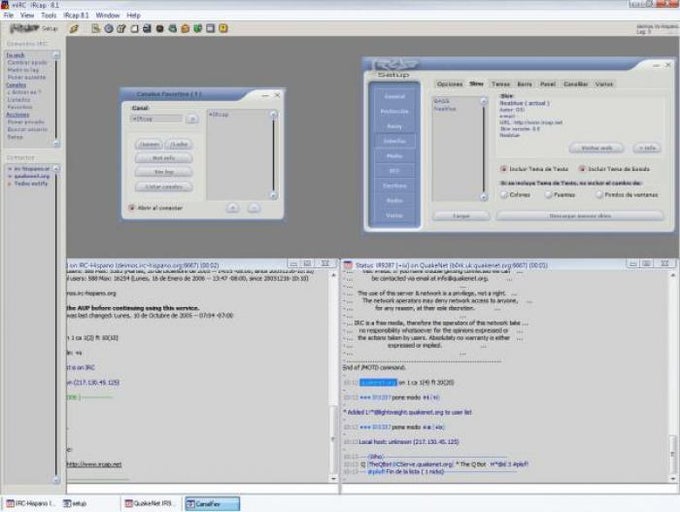The image size is (680, 512).
Task: Open the Tools menu
Action: point(49,15)
